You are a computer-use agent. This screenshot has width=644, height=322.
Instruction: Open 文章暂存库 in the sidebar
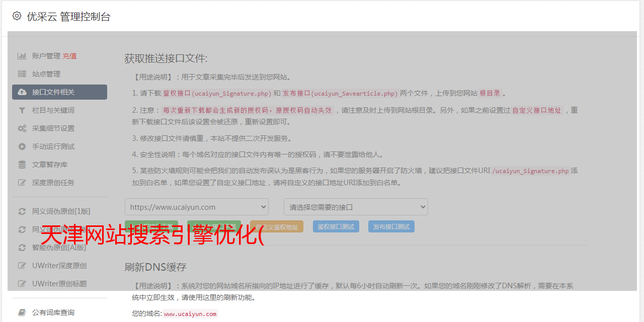click(59, 165)
